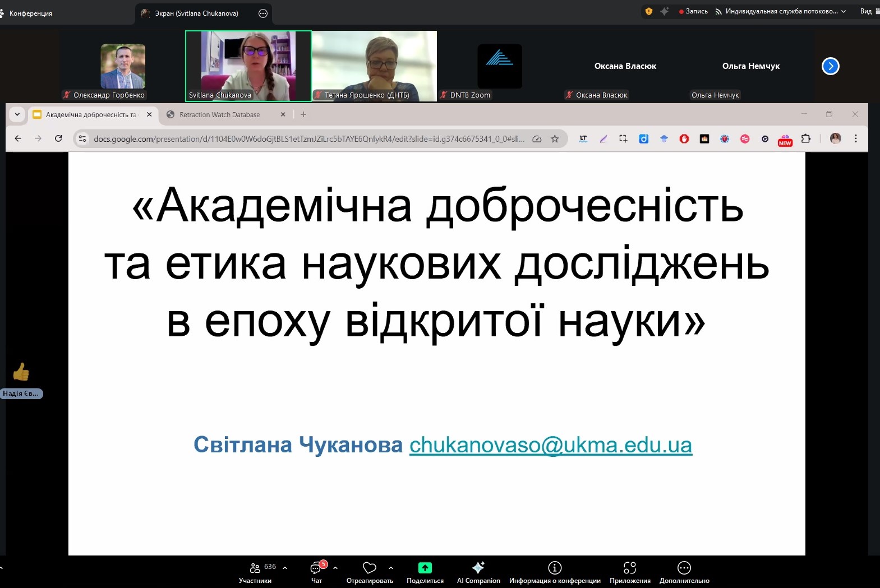Switch to the Retraction Watch Database tab
Image resolution: width=880 pixels, height=588 pixels.
[x=219, y=114]
